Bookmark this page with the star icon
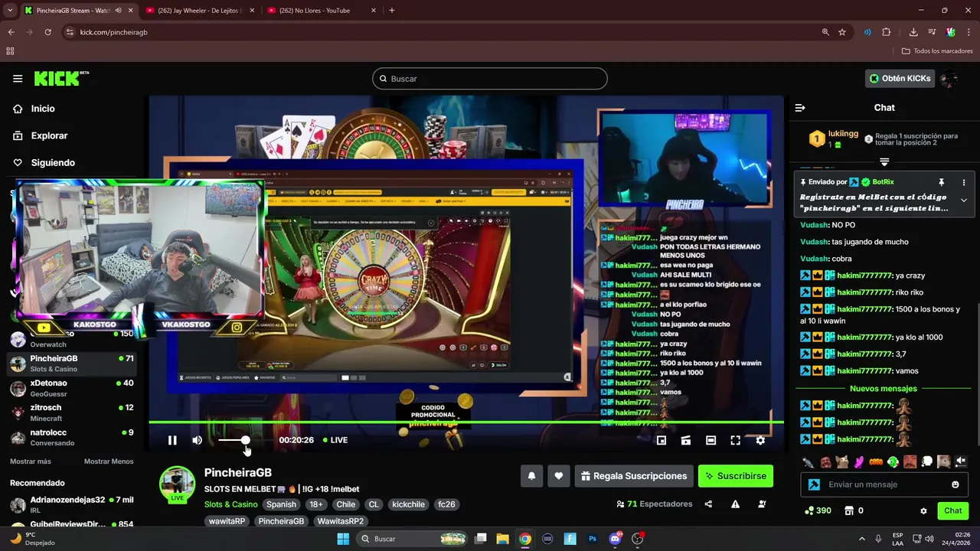Image resolution: width=980 pixels, height=551 pixels. [x=842, y=32]
